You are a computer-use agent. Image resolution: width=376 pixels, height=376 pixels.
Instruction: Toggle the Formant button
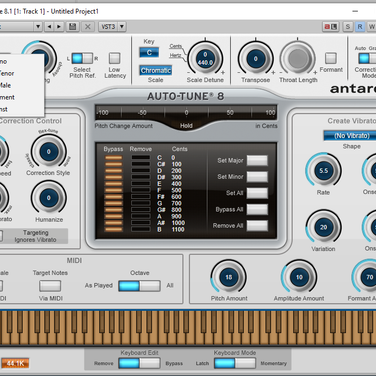click(331, 58)
